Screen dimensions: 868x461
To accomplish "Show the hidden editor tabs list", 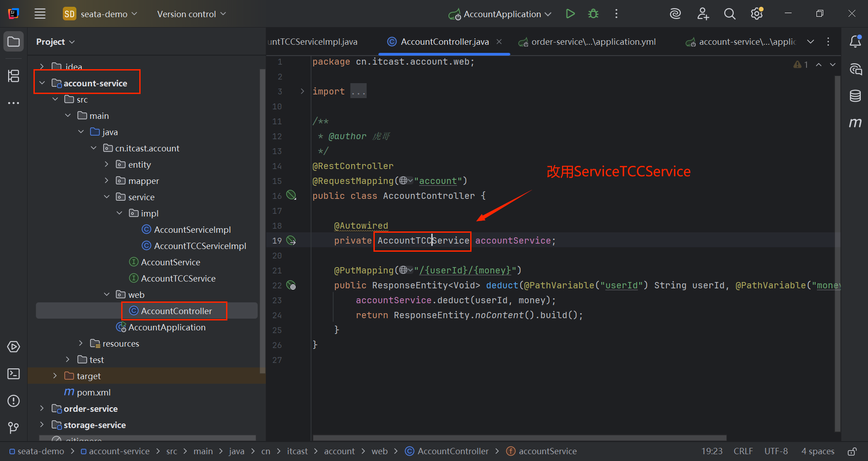I will 811,42.
